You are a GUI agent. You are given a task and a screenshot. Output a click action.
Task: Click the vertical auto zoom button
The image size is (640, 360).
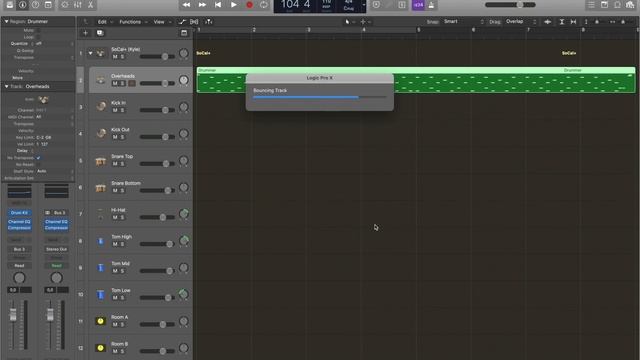pyautogui.click(x=562, y=22)
